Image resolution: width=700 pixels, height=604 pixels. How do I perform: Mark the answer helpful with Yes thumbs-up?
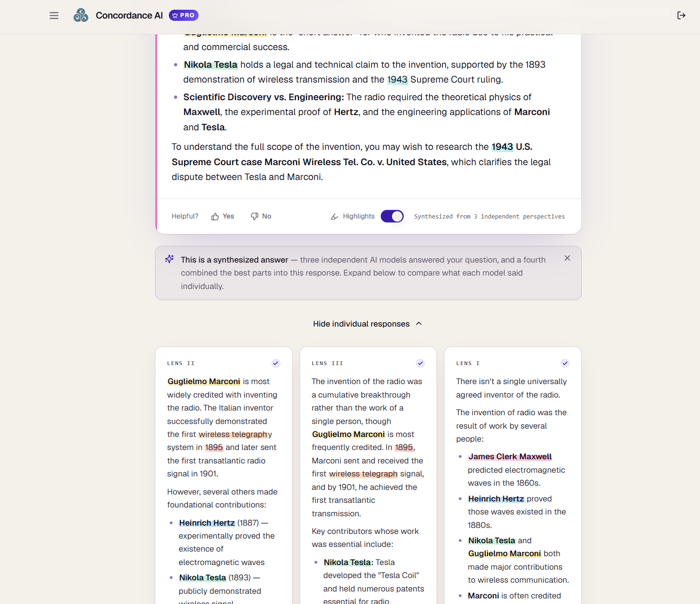pyautogui.click(x=223, y=216)
